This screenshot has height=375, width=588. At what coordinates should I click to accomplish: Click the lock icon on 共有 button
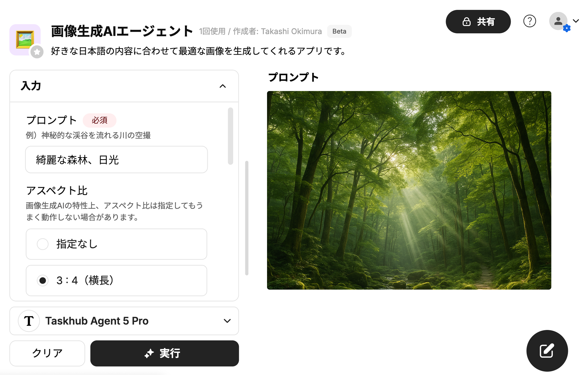click(466, 22)
